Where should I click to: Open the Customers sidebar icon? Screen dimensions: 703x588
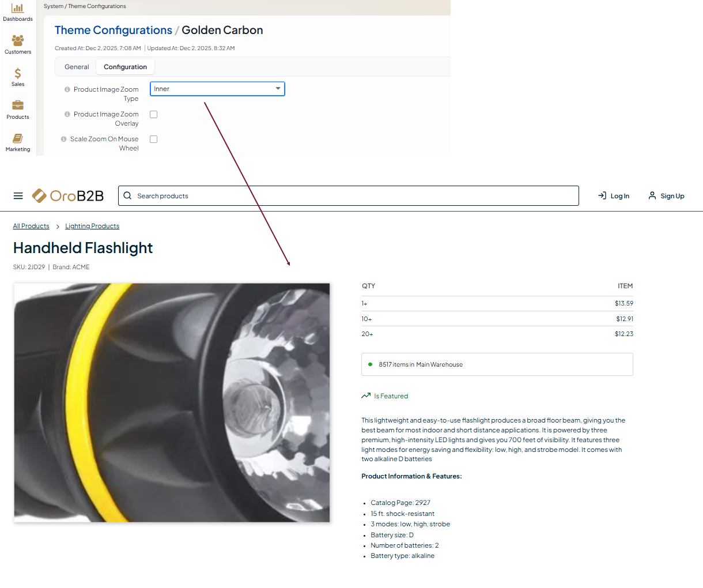pos(18,40)
